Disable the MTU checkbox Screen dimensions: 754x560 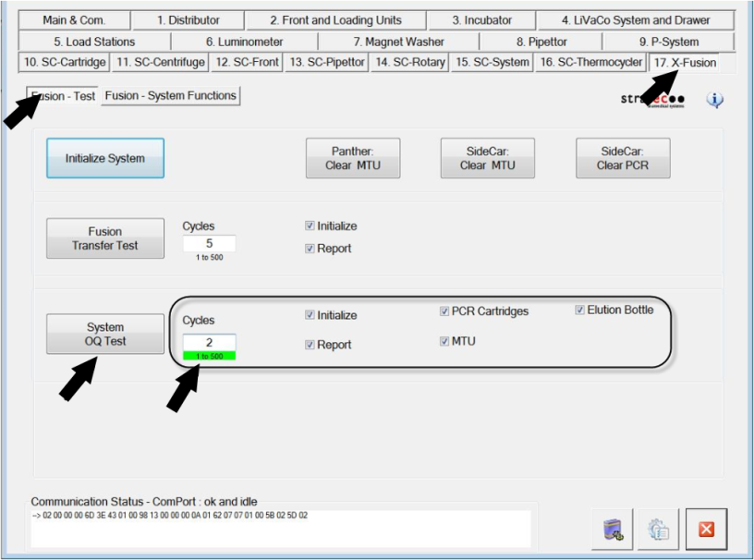(x=444, y=342)
